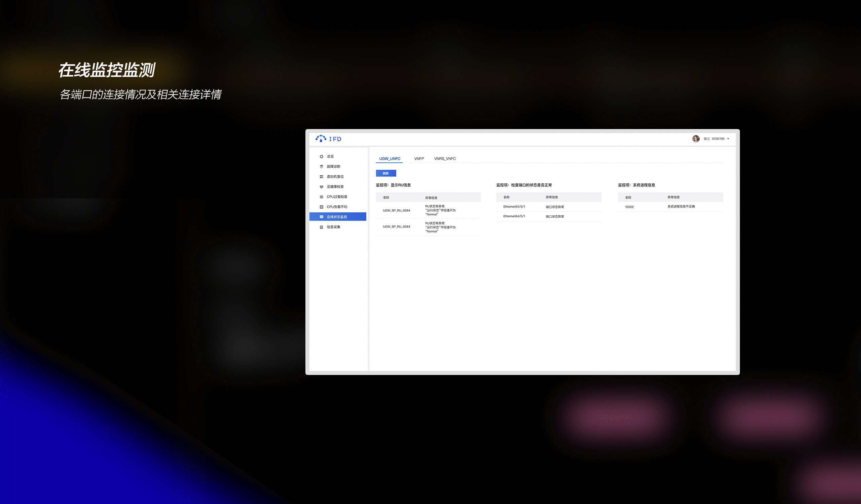
Task: Open CPU负载不均 page
Action: [338, 207]
